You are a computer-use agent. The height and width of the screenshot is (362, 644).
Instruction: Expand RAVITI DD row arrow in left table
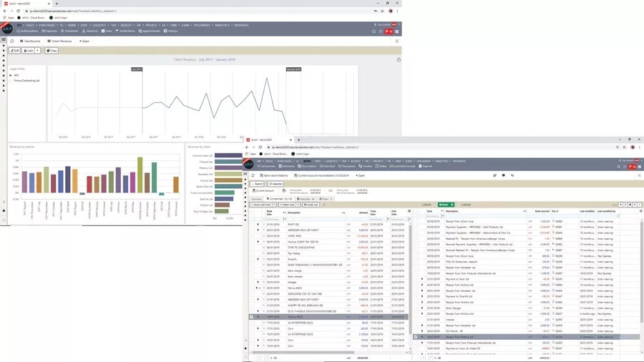[x=258, y=225]
